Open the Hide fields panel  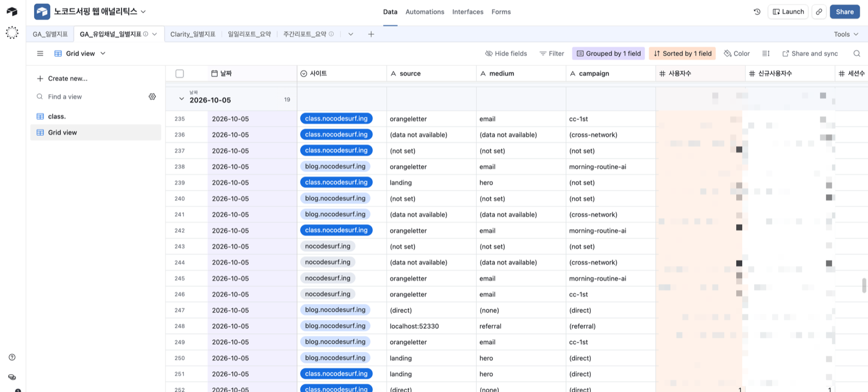click(x=506, y=53)
